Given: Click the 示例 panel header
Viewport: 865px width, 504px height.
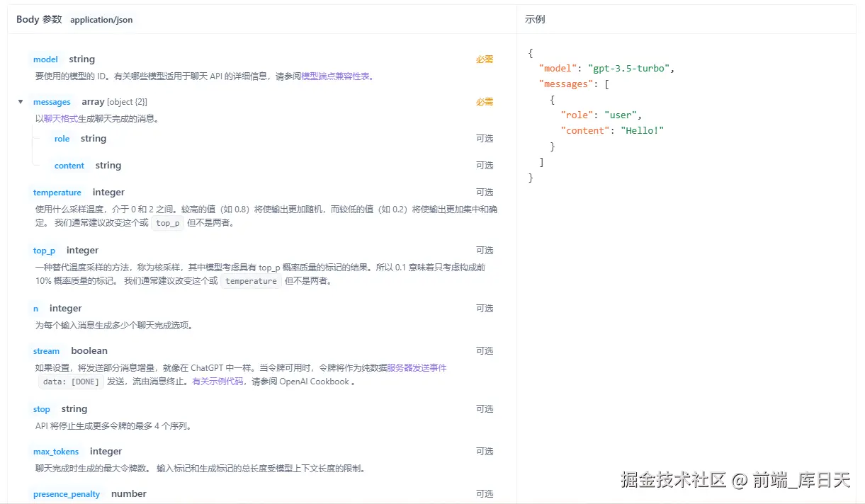Looking at the screenshot, I should click(534, 19).
